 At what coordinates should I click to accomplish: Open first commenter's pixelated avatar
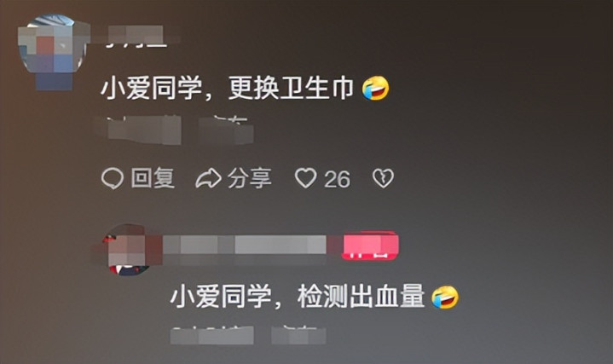pyautogui.click(x=52, y=51)
